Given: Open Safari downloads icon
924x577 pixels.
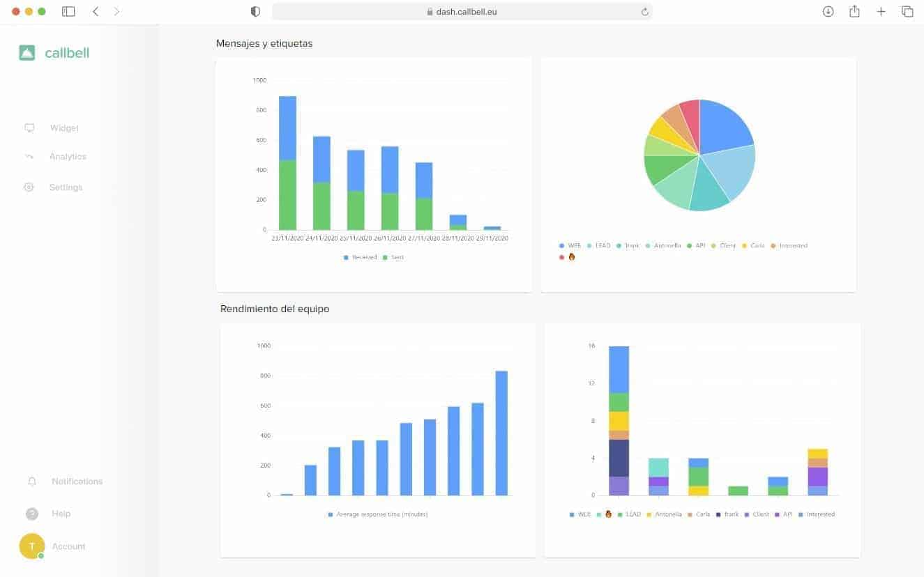Looking at the screenshot, I should [x=828, y=12].
